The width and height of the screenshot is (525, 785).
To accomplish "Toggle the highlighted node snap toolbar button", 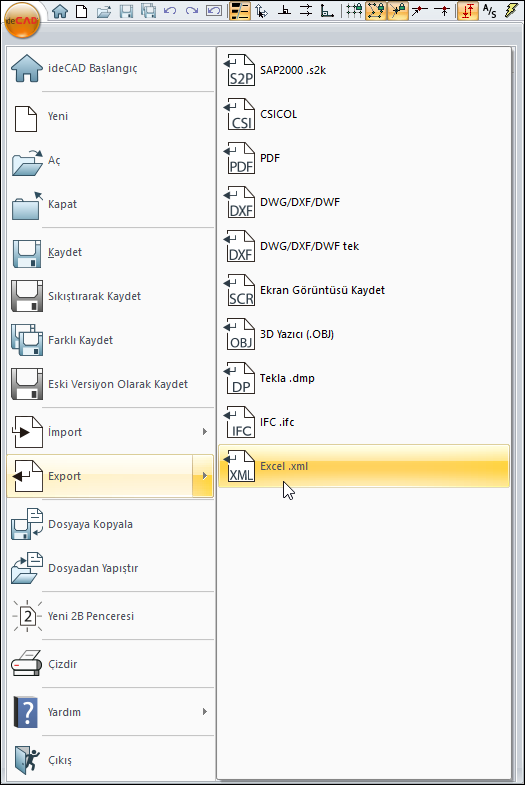I will click(x=376, y=11).
